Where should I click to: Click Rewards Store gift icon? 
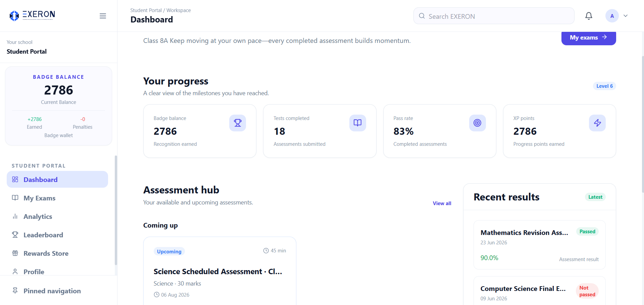coord(15,253)
